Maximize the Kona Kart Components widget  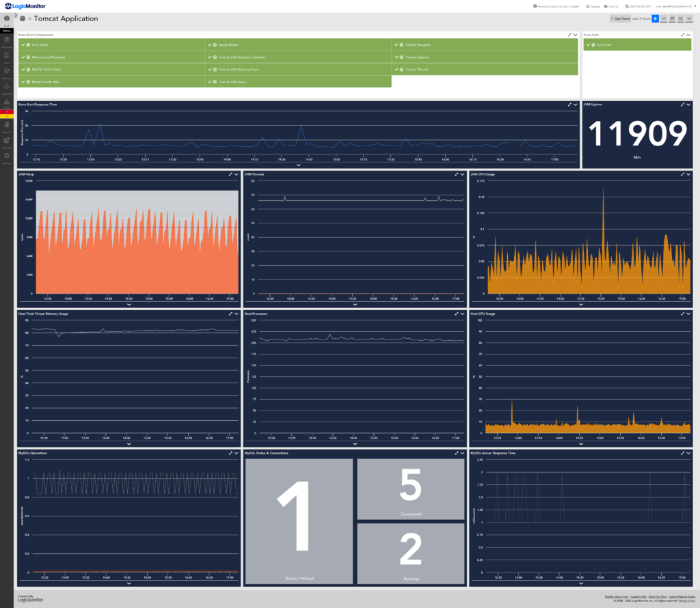click(x=569, y=35)
